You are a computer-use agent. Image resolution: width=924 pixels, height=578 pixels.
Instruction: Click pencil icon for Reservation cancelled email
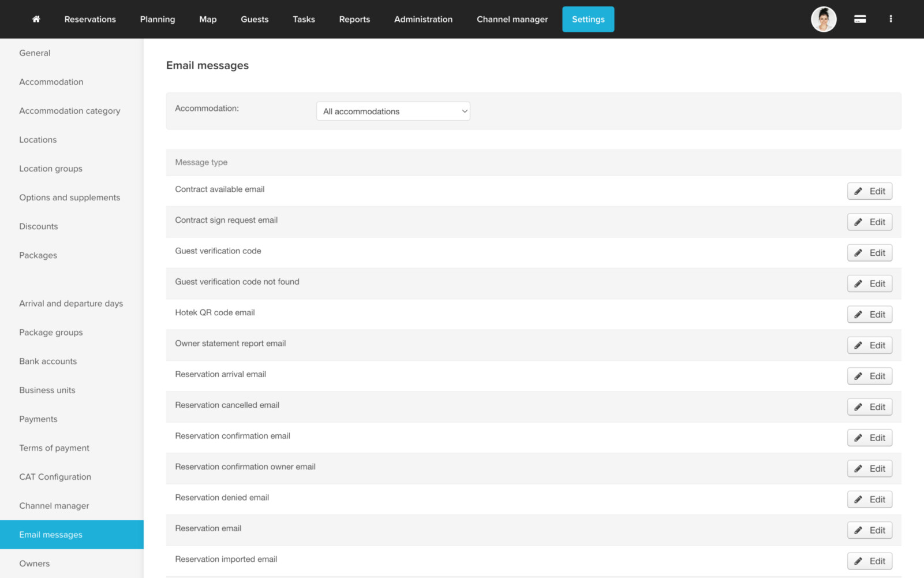point(858,407)
